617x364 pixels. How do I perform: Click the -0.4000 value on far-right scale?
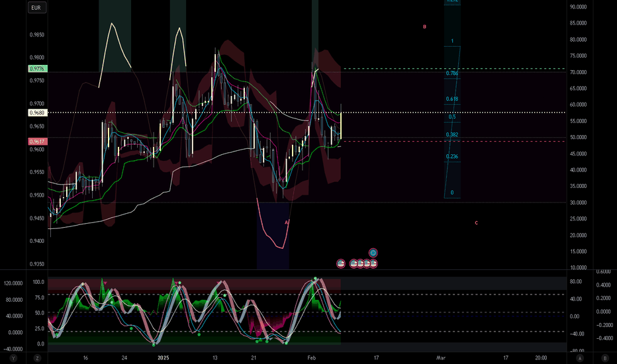tap(605, 338)
